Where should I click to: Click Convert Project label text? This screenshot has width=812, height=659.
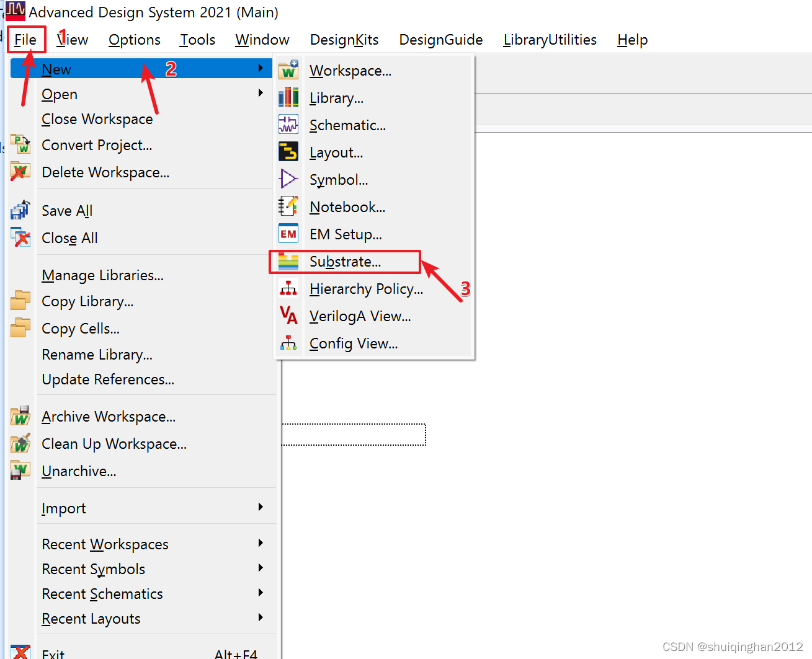coord(97,145)
